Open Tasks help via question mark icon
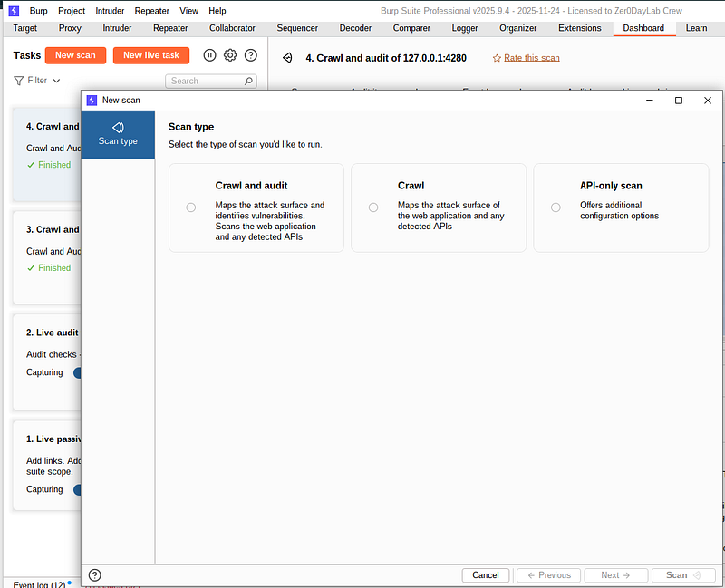This screenshot has width=725, height=588. click(251, 55)
